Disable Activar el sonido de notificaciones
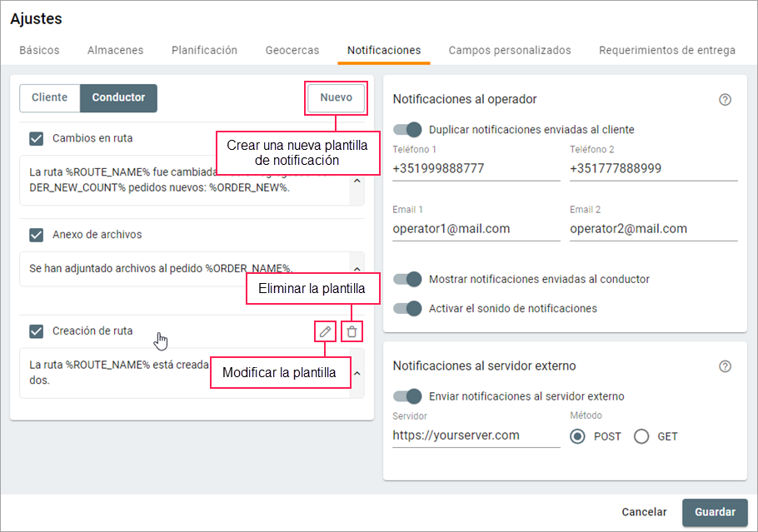Screen dimensions: 758x532 tap(408, 308)
